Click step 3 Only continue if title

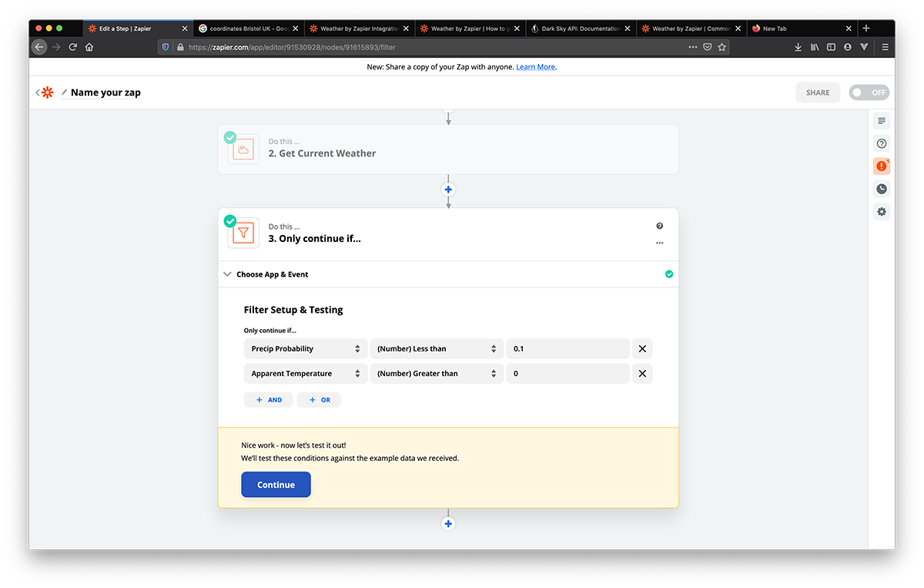315,239
